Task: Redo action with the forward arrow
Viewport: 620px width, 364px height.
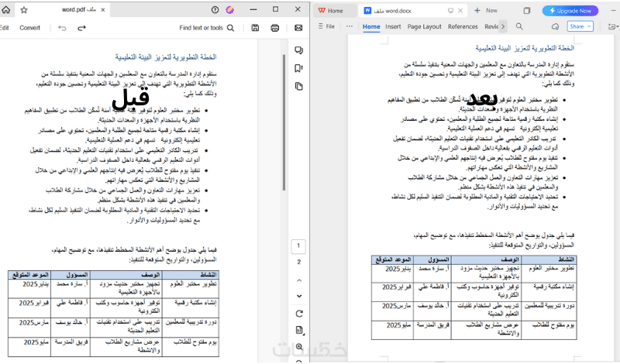Action: [x=81, y=28]
